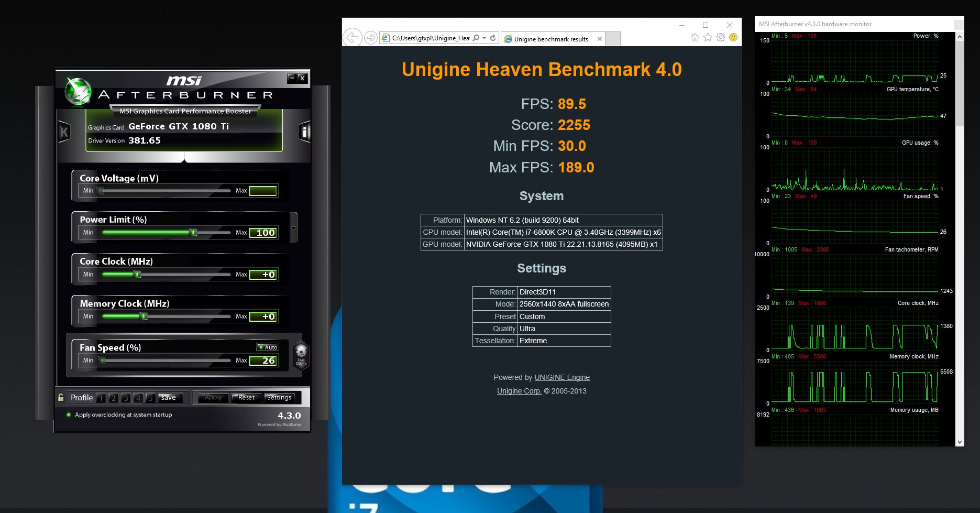Click the Power Limit value field showing 100
This screenshot has width=980, height=513.
click(263, 233)
